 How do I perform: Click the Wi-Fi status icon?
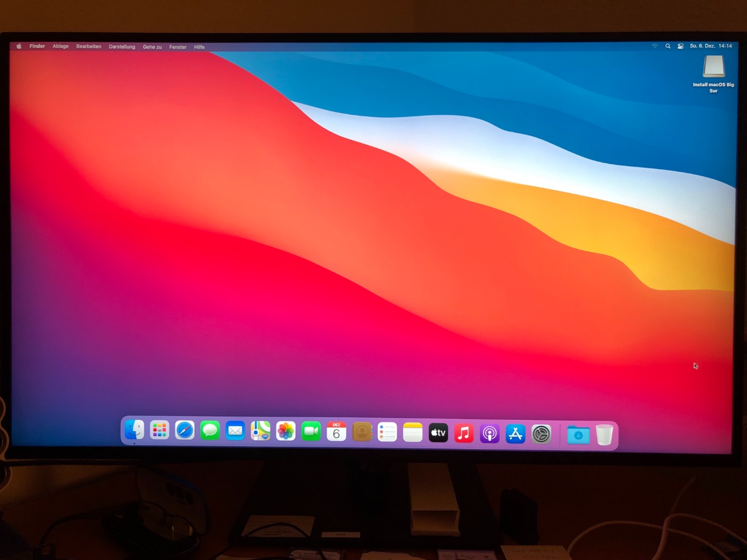tap(655, 46)
